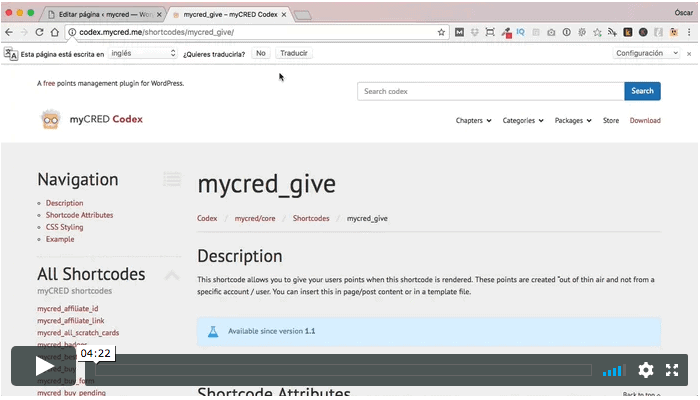700x400 pixels.
Task: Click the translate language icon
Action: pos(11,54)
